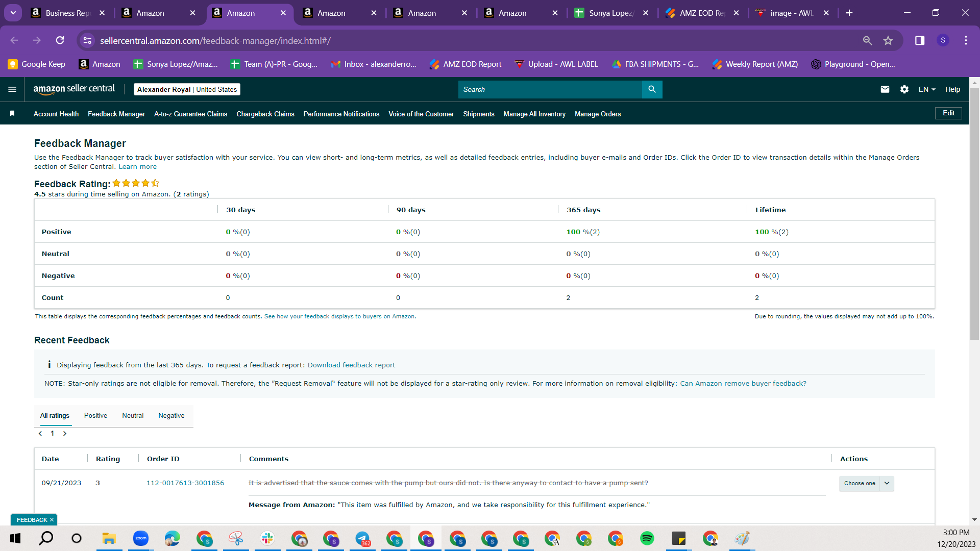Image resolution: width=980 pixels, height=551 pixels.
Task: Open the Chrome three-dot menu
Action: 966,40
